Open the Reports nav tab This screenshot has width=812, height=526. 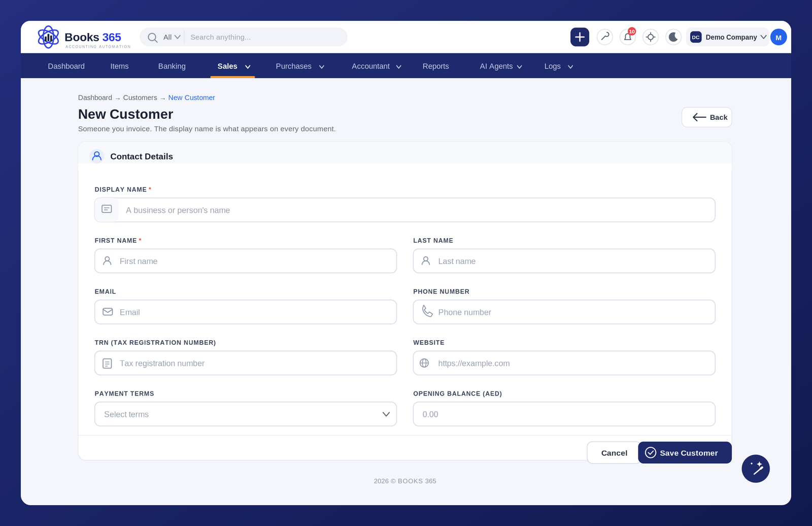click(435, 67)
